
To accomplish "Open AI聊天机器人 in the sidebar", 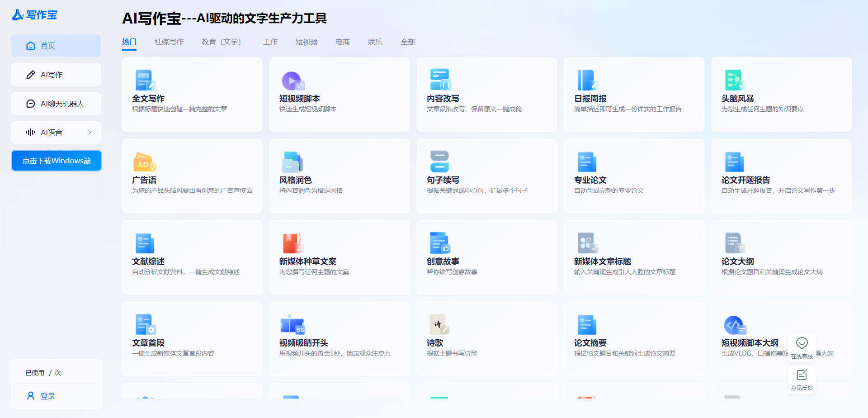I will (x=56, y=104).
